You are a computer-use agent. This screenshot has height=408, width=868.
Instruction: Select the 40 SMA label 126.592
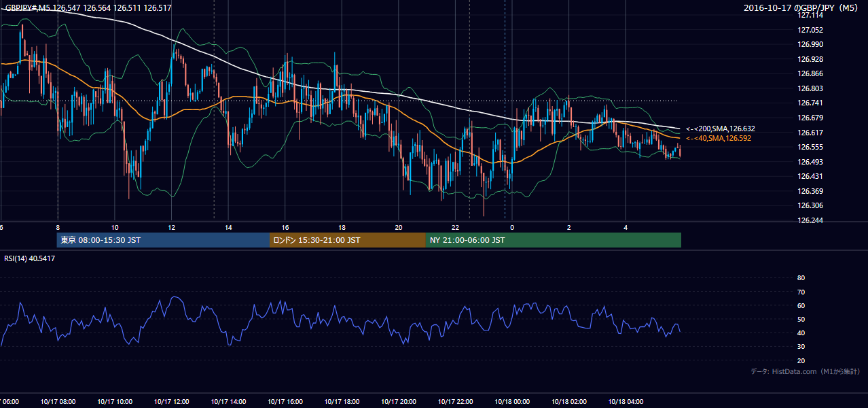click(x=719, y=138)
